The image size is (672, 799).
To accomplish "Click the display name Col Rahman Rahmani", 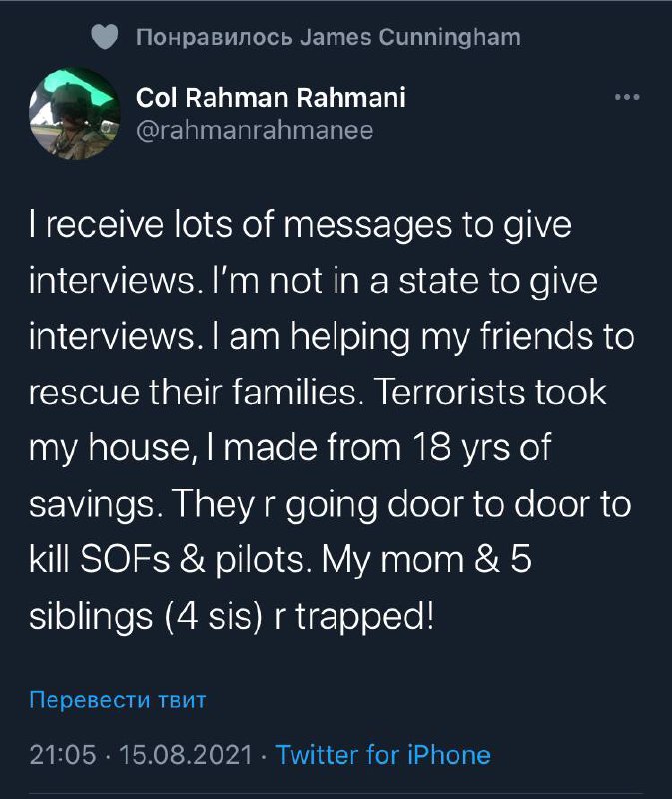I will click(x=271, y=98).
